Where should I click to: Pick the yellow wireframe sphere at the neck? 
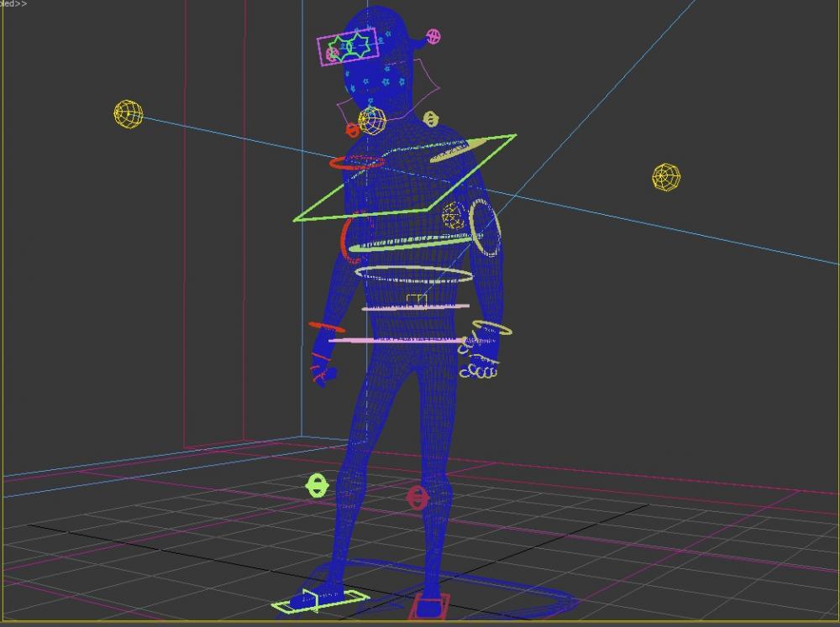(x=372, y=122)
